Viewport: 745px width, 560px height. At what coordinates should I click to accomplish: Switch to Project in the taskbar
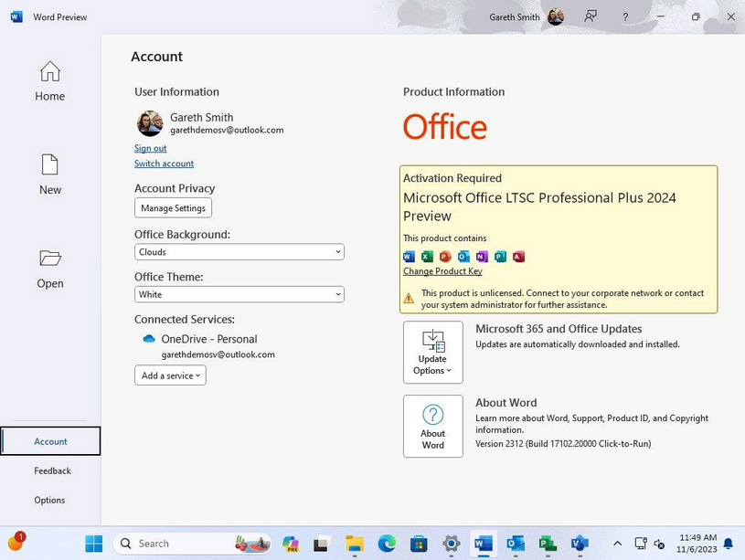click(x=548, y=544)
